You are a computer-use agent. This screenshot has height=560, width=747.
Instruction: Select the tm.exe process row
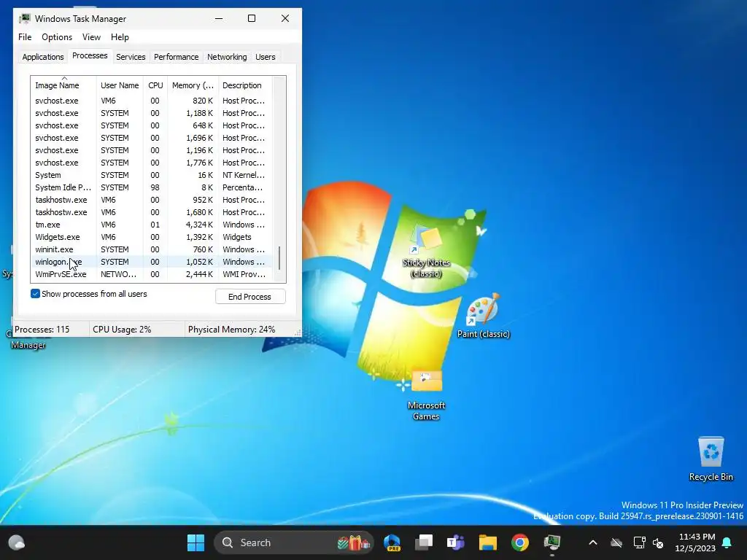pyautogui.click(x=152, y=225)
